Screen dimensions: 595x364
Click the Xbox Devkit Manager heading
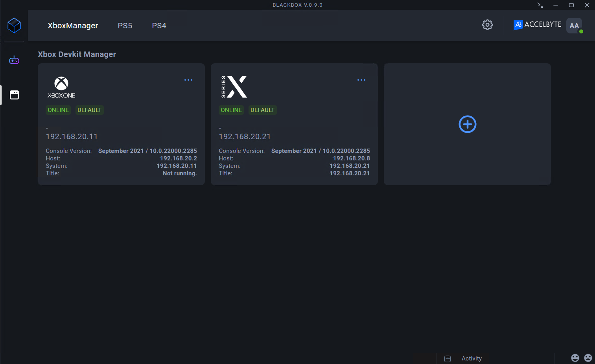(x=77, y=54)
